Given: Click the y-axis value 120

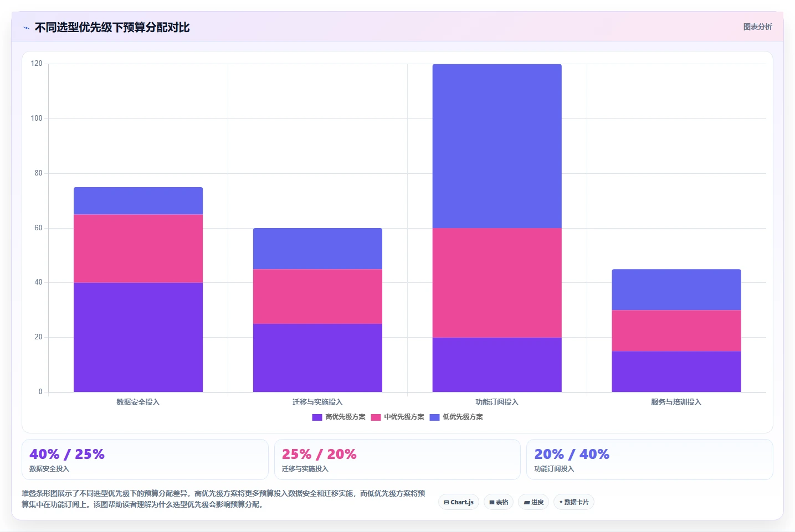Looking at the screenshot, I should 37,64.
